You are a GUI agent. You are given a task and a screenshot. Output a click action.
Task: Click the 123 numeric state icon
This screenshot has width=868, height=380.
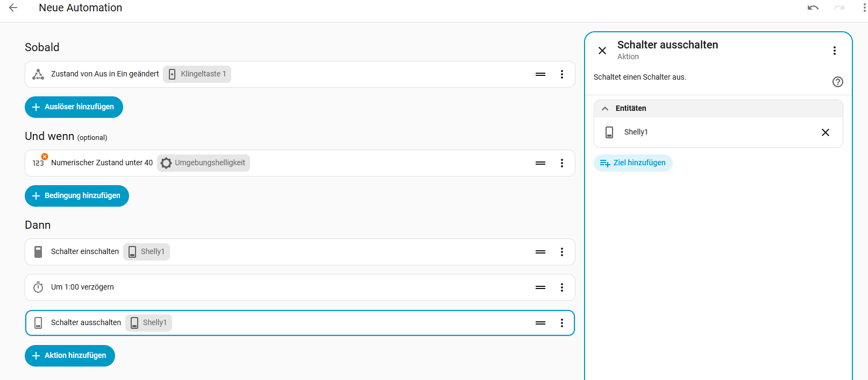38,163
